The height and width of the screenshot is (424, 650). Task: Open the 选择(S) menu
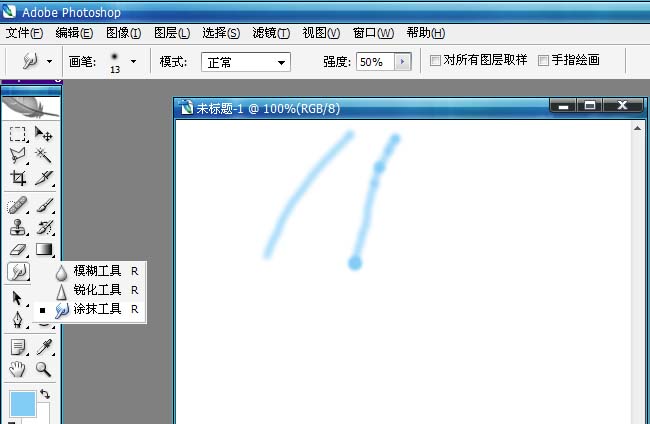[221, 33]
